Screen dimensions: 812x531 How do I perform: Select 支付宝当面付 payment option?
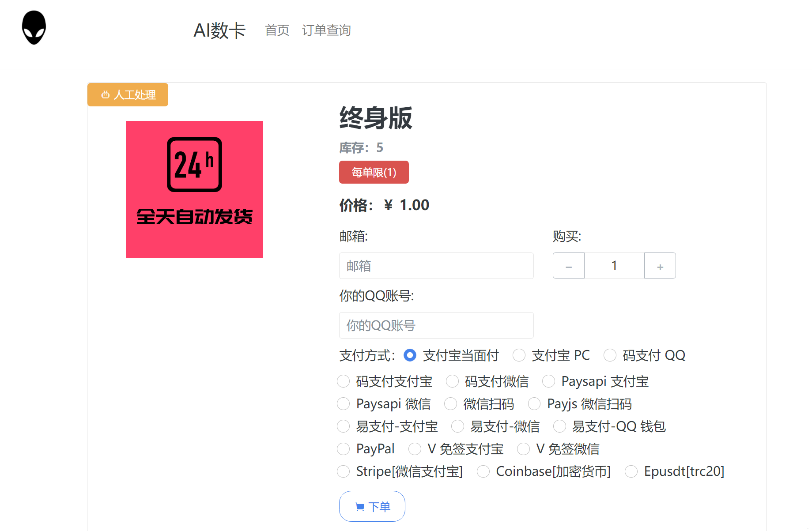tap(410, 355)
